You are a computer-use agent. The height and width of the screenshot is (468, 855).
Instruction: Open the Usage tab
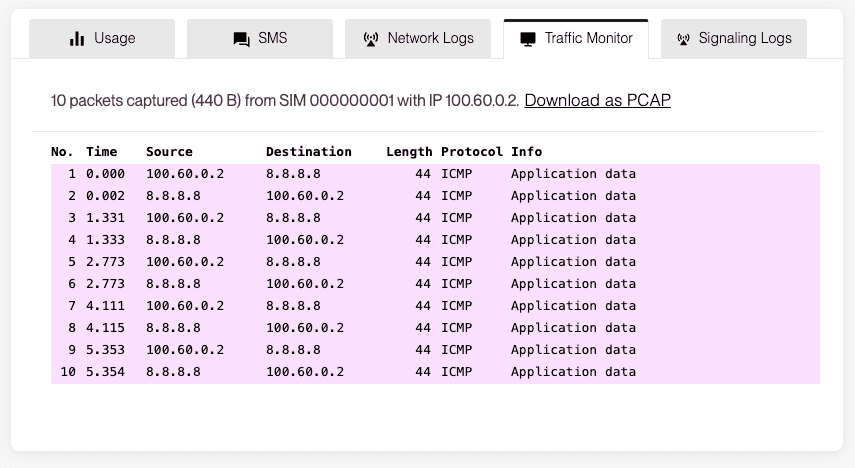coord(102,39)
